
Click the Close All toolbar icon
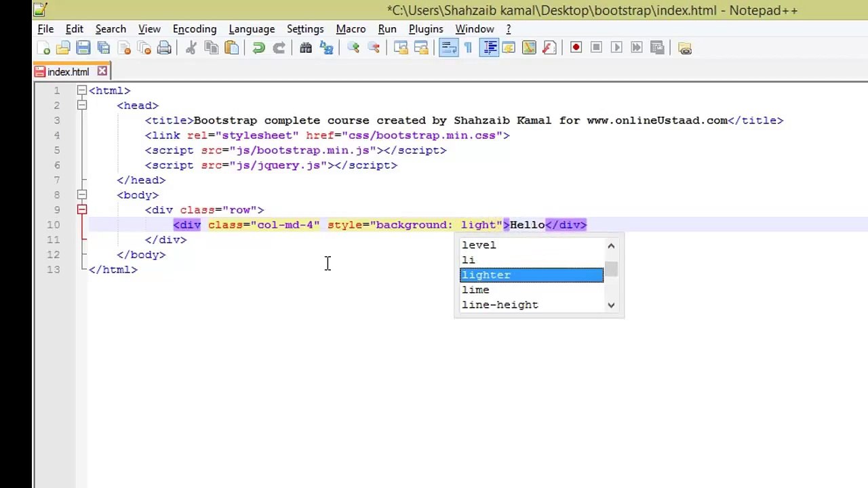[x=144, y=48]
